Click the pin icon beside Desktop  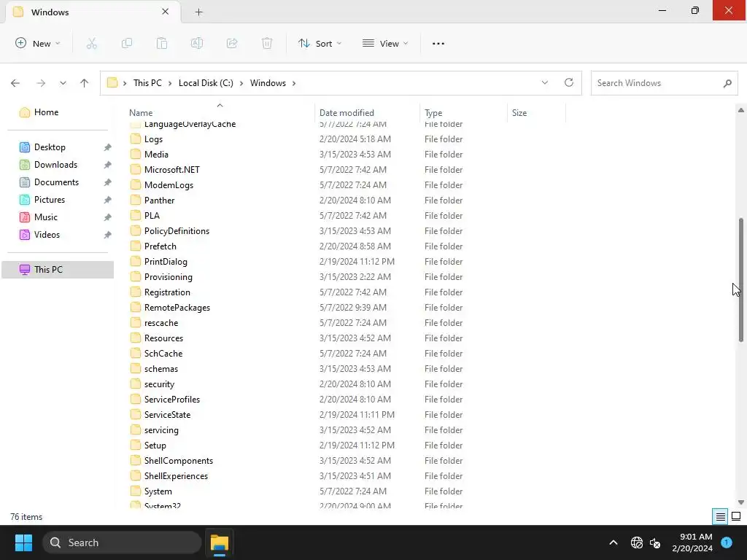108,147
